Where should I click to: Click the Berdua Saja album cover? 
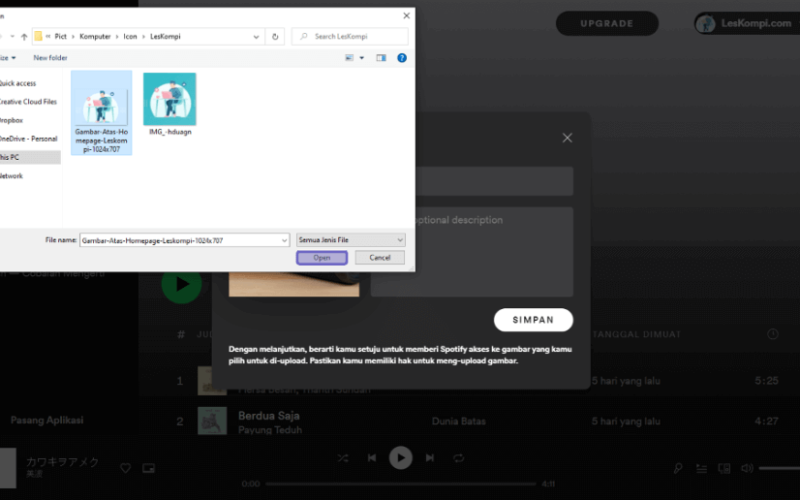212,420
